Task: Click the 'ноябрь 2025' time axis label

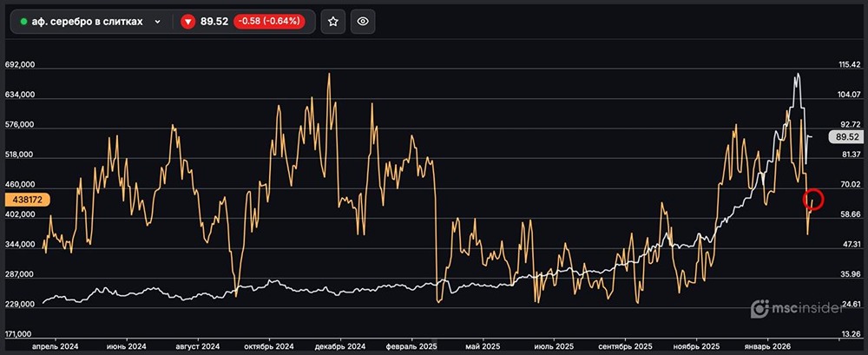Action: click(696, 346)
